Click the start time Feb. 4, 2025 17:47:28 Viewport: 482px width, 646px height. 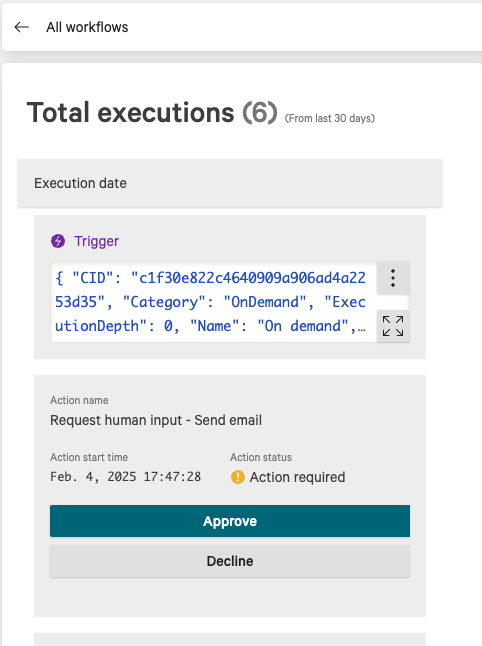click(126, 477)
